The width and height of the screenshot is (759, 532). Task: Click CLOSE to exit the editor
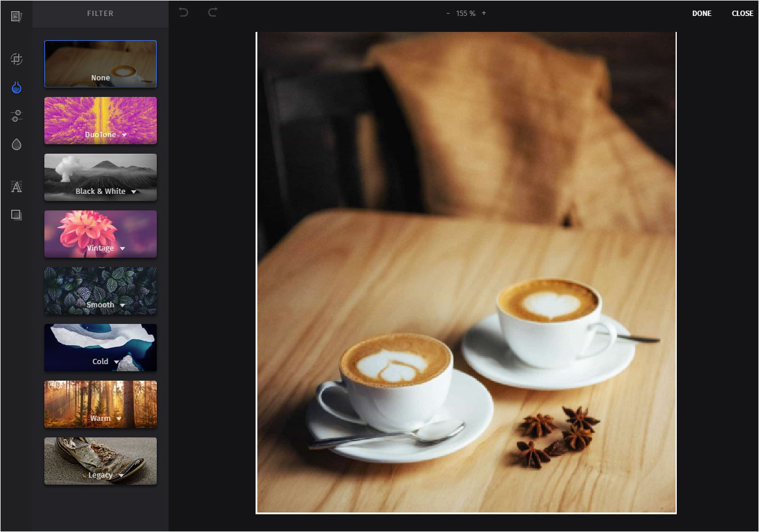(742, 14)
